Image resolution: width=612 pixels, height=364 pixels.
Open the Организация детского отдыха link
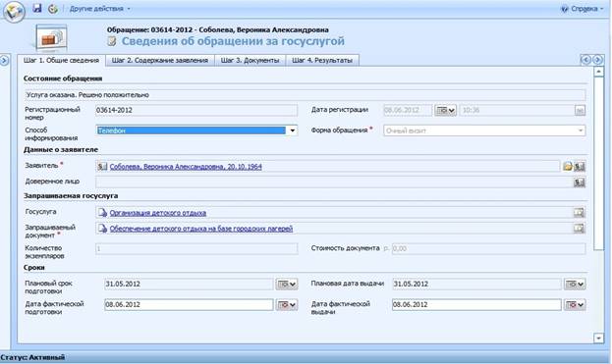[158, 213]
